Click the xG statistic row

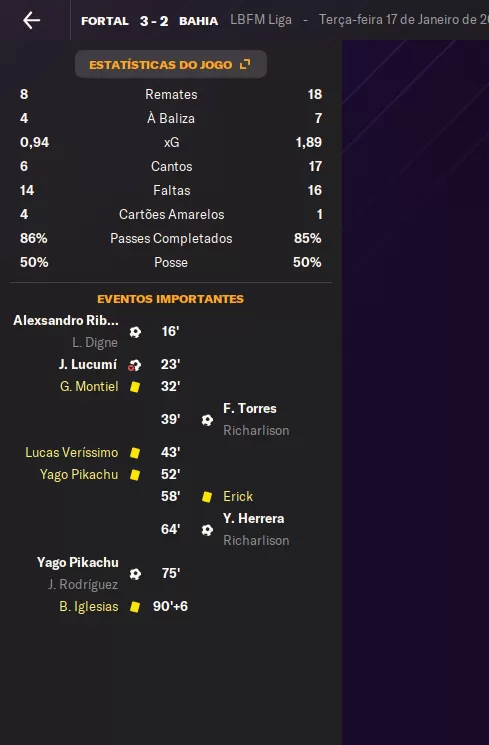click(x=171, y=142)
